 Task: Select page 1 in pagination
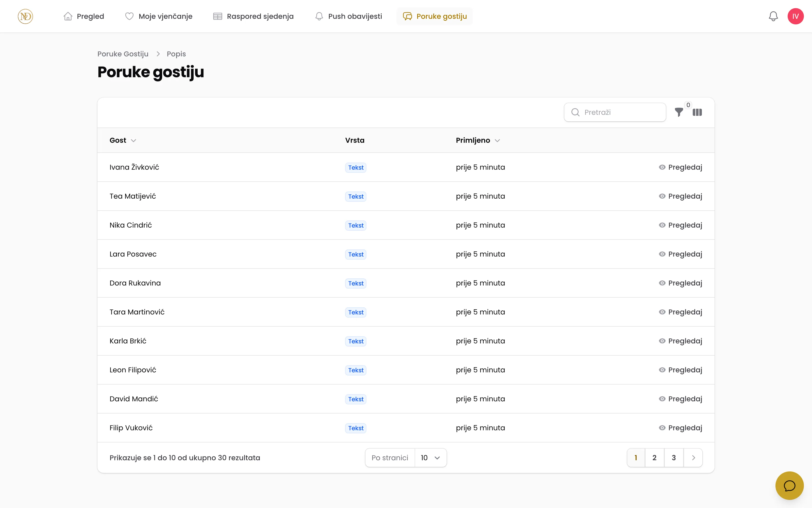[635, 458]
